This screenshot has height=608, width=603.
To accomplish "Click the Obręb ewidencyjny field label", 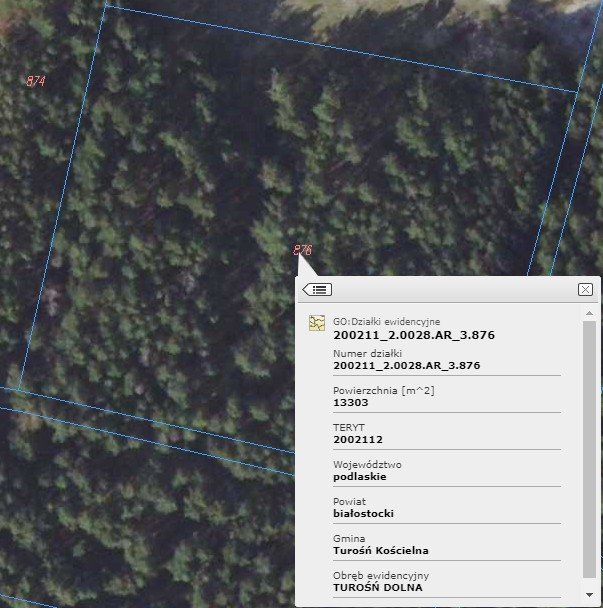I will coord(381,575).
